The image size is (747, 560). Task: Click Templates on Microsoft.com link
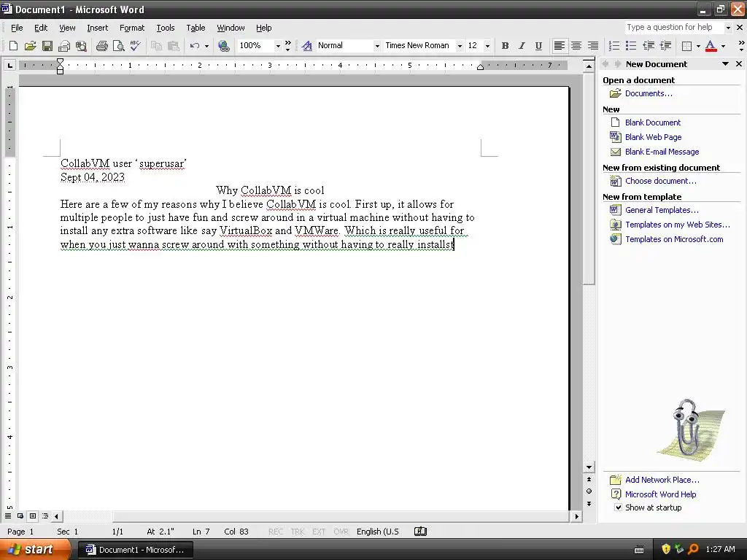coord(674,239)
